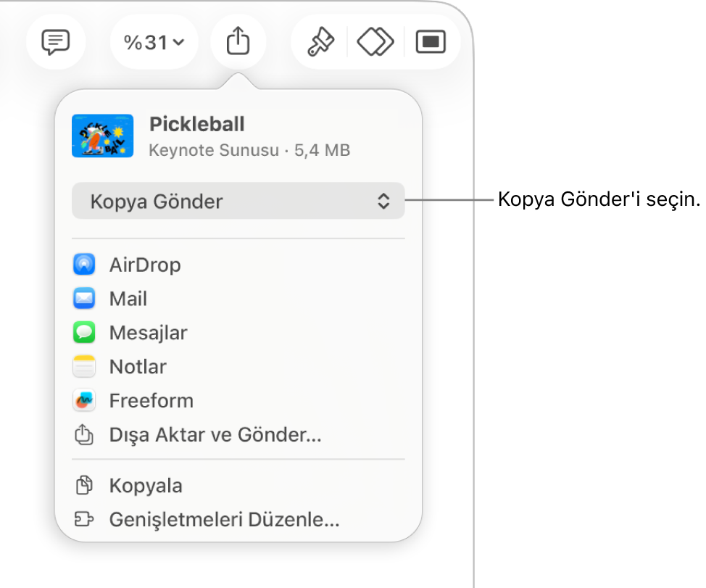This screenshot has height=588, width=706.
Task: Open the Animate diamond inspector
Action: (375, 42)
